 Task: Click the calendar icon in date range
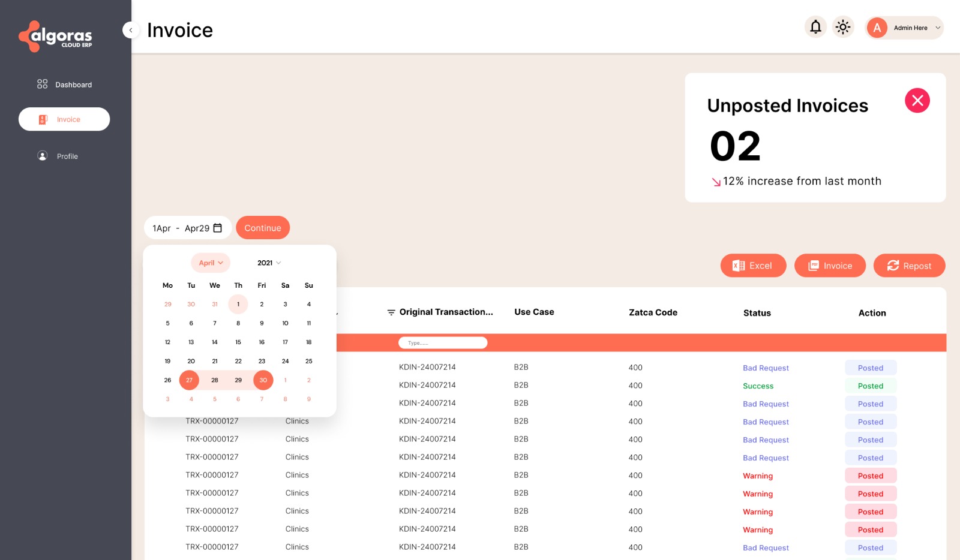(x=218, y=228)
